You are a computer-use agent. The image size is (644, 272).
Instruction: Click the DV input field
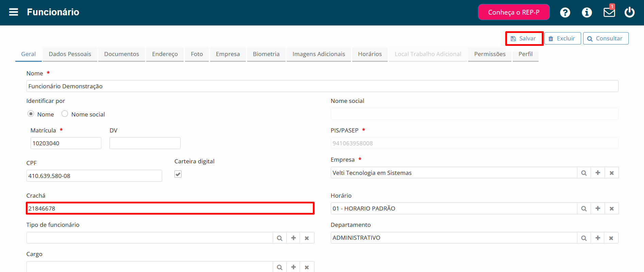pyautogui.click(x=145, y=143)
